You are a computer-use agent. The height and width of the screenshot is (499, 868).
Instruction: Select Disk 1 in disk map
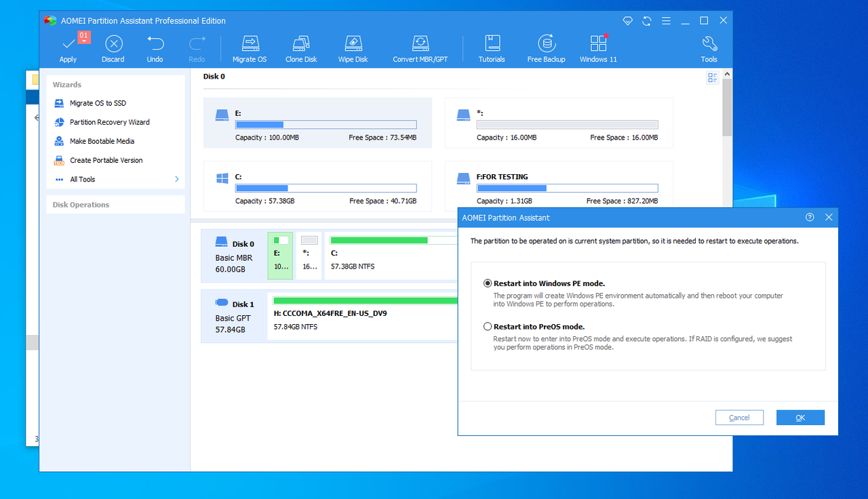(x=235, y=316)
